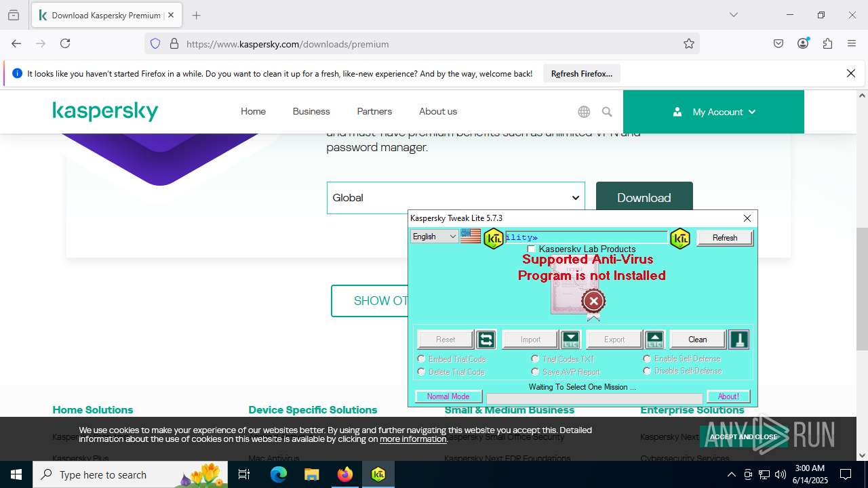Screen dimensions: 868x488
Task: Click Kaspersky Tweak Lite taskbar icon
Action: pos(378,474)
